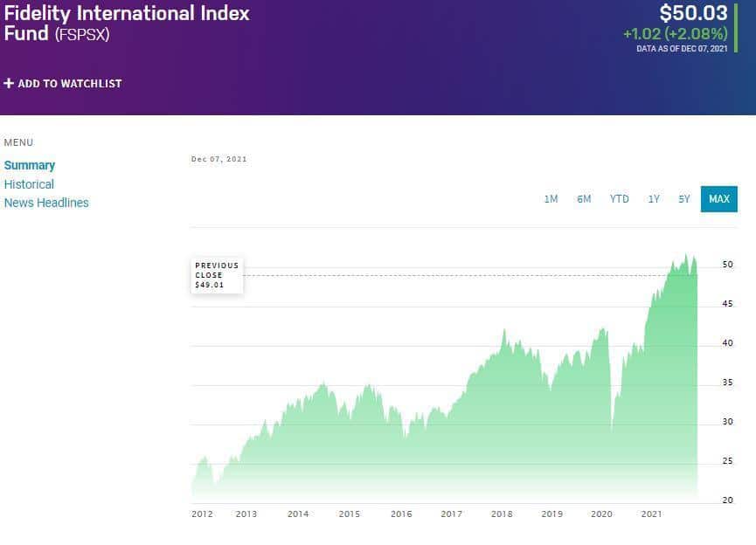
Task: Click the plus icon beside Add to Watchlist
Action: (9, 83)
